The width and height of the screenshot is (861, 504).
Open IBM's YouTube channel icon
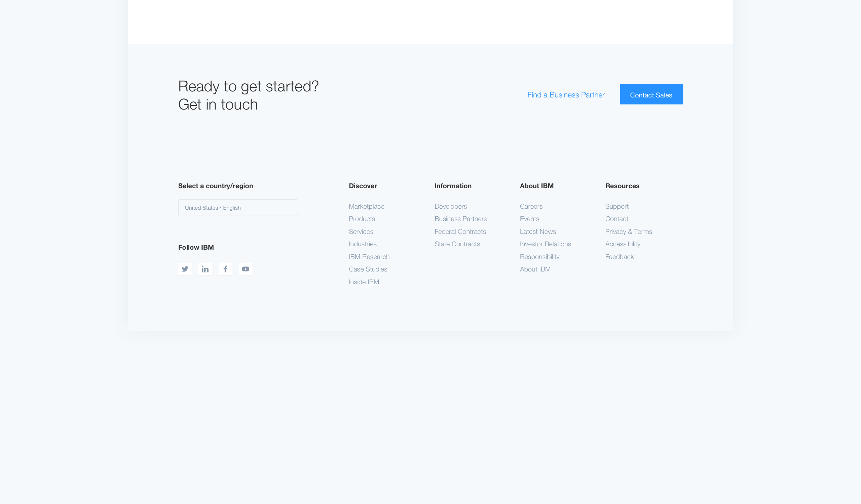(x=245, y=269)
